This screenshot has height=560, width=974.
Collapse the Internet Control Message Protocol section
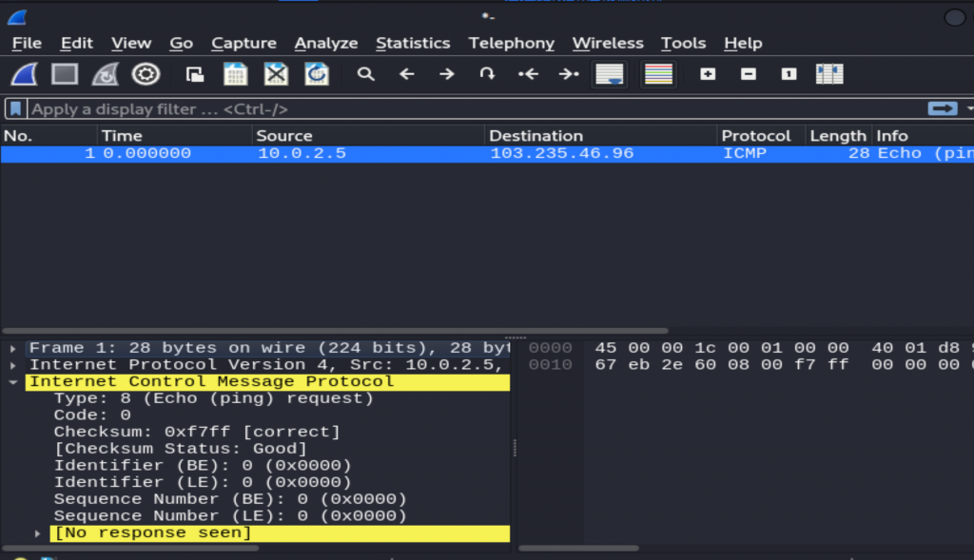pyautogui.click(x=13, y=382)
